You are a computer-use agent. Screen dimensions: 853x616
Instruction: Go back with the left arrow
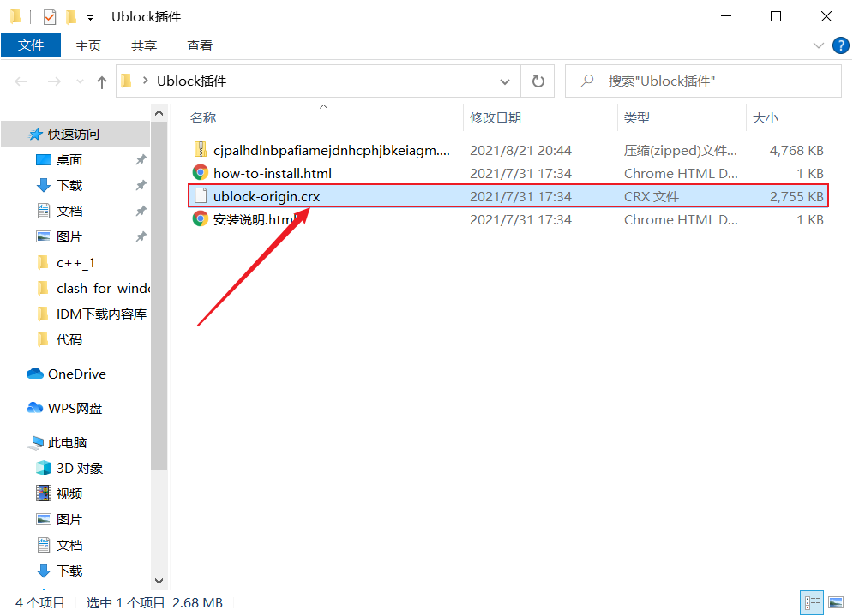coord(21,81)
